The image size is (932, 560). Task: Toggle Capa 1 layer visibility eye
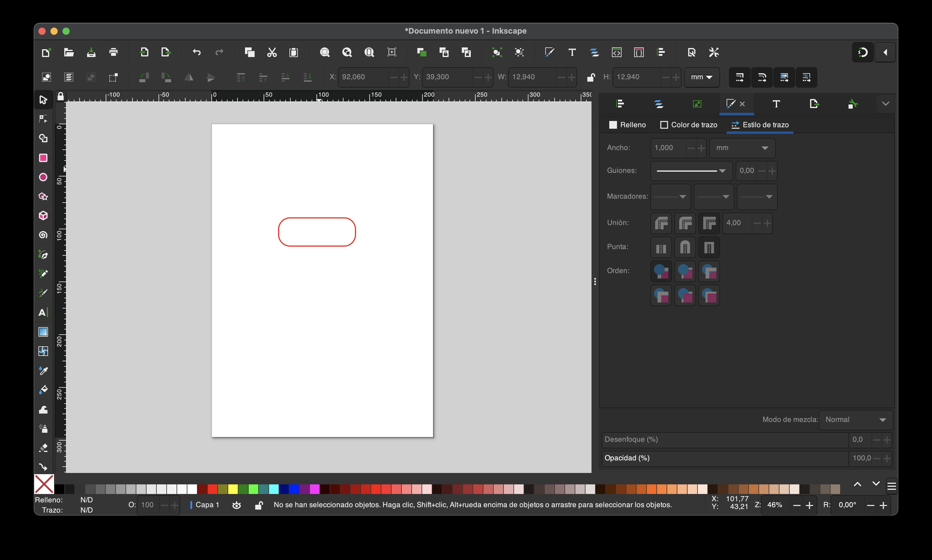(237, 505)
